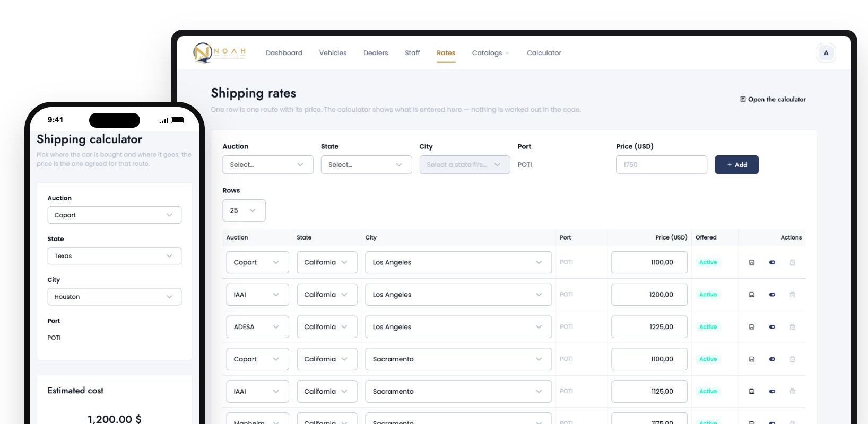Delete the IAAI Sacramento rate row
Image resolution: width=868 pixels, height=424 pixels.
[x=793, y=392]
